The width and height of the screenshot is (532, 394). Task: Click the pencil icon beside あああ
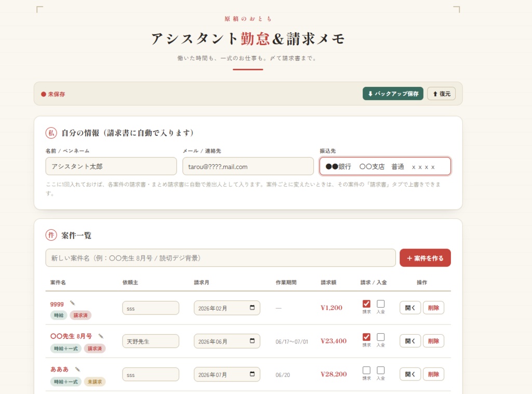pos(77,369)
